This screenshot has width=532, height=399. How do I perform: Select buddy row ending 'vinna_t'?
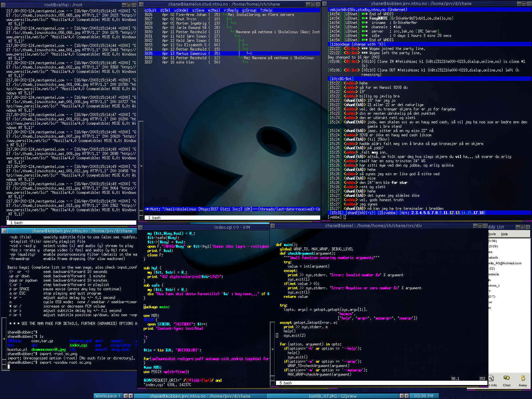494,285
